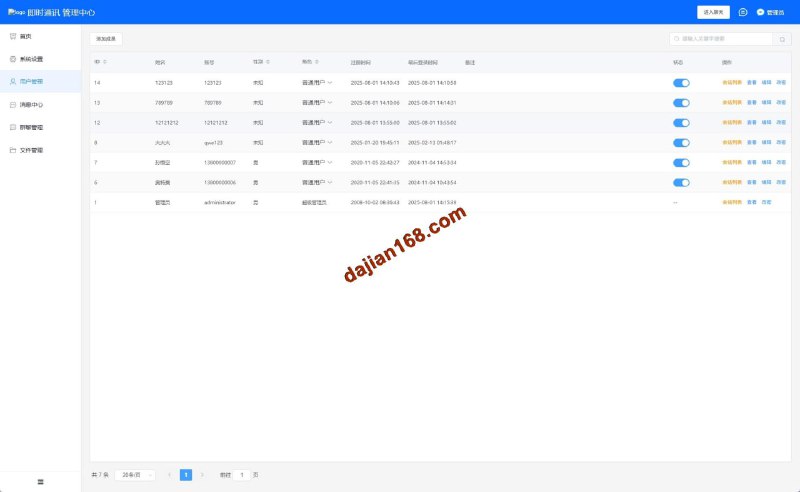Viewport: 800px width, 492px height.
Task: Toggle the status switch for user ID 14
Action: [x=681, y=82]
